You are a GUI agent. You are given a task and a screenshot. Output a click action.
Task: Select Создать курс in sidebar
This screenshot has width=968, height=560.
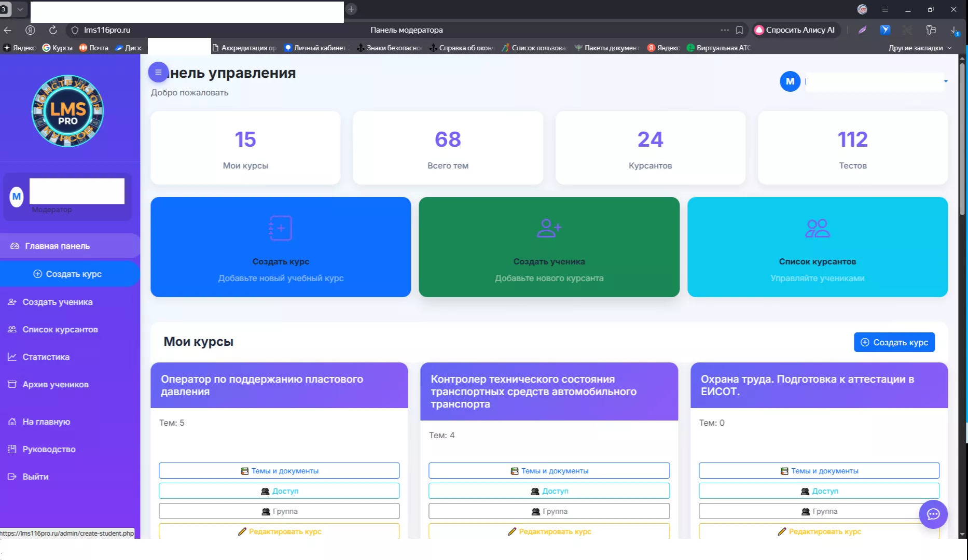click(x=70, y=274)
